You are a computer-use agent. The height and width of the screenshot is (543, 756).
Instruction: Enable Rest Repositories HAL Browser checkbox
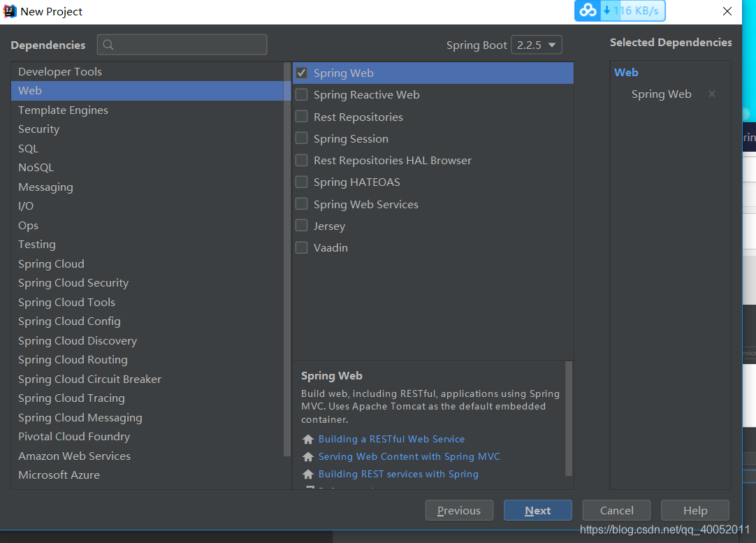tap(301, 160)
